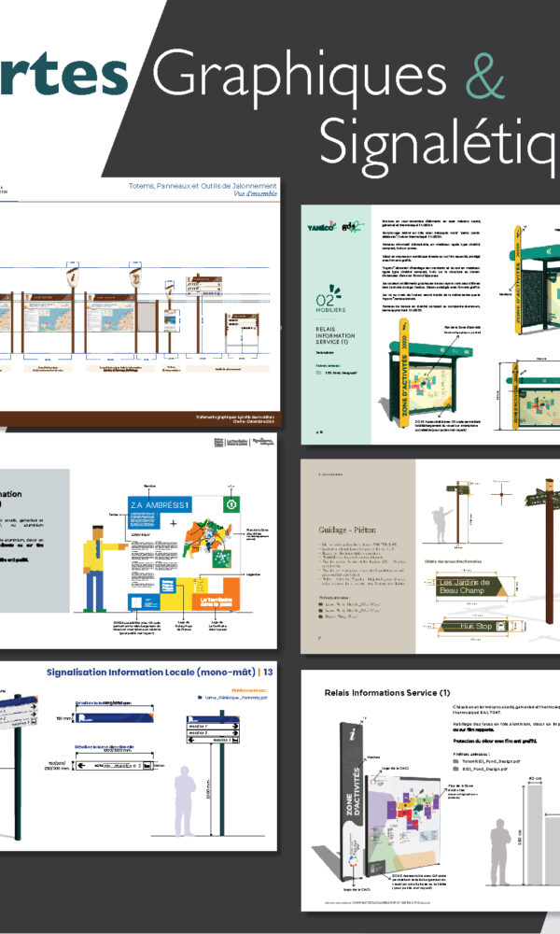
Task: Open the Signalisation Information Locale (mono-mât) page
Action: click(x=138, y=756)
